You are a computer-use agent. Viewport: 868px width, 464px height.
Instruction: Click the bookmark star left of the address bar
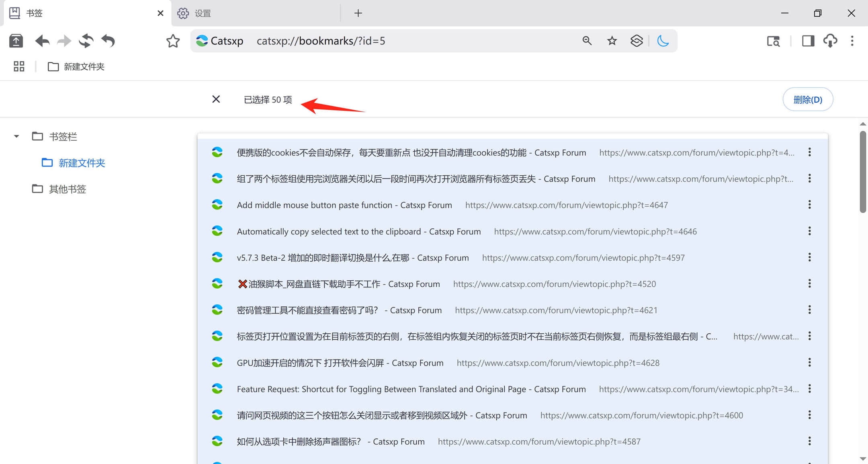173,41
